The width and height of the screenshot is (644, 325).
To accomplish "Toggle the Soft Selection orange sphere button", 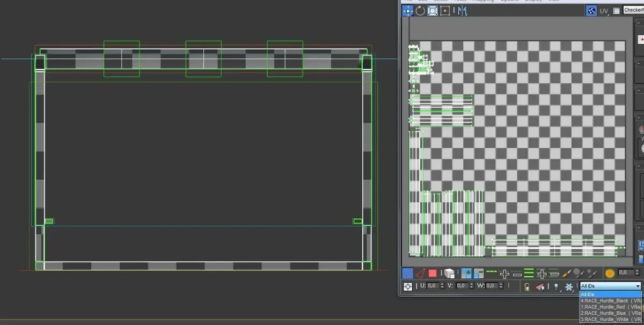I will pyautogui.click(x=610, y=274).
